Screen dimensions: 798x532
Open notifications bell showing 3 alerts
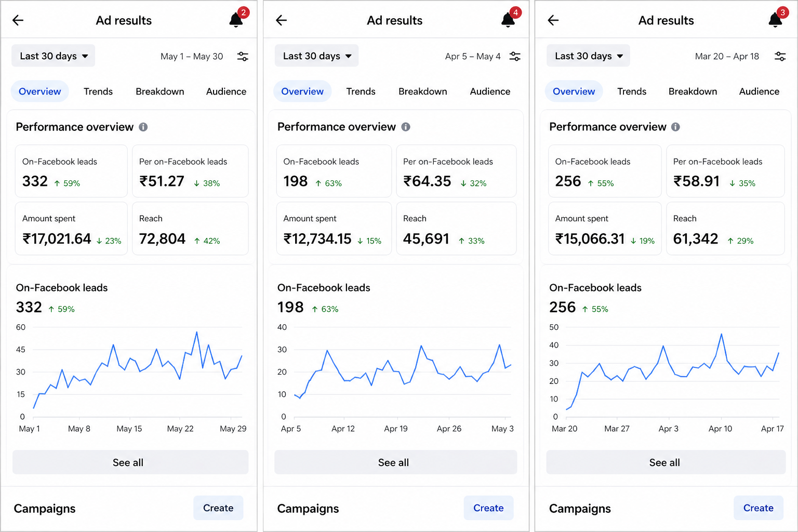point(776,20)
